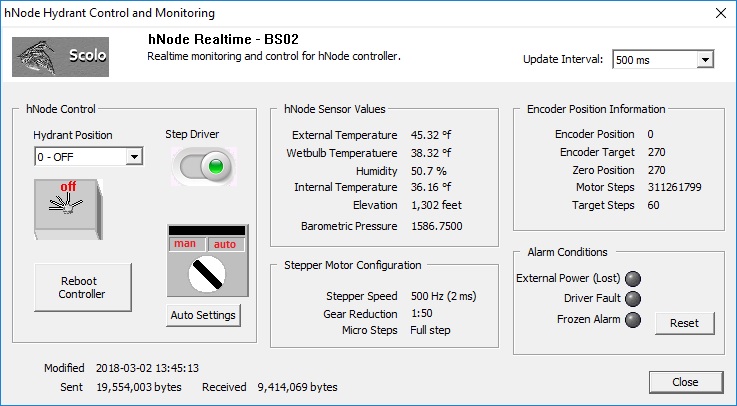737x406 pixels.
Task: Reset the alarm conditions
Action: pyautogui.click(x=684, y=323)
